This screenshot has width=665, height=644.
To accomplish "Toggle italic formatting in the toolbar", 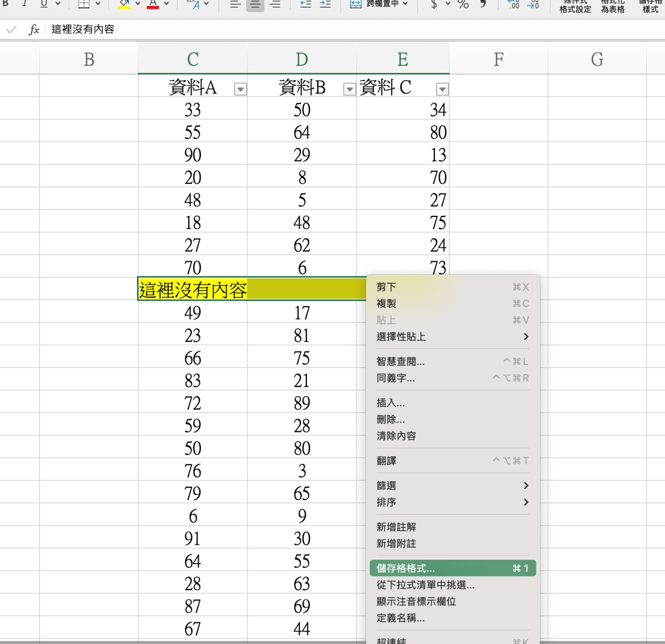I will point(24,3).
